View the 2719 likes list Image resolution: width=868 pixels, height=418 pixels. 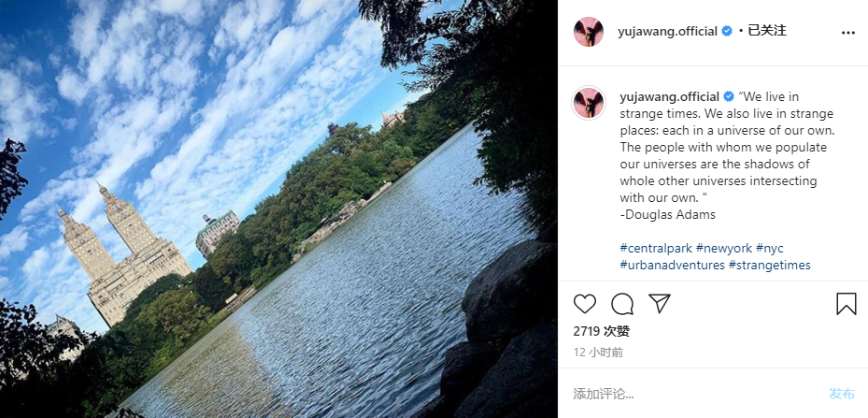click(601, 332)
